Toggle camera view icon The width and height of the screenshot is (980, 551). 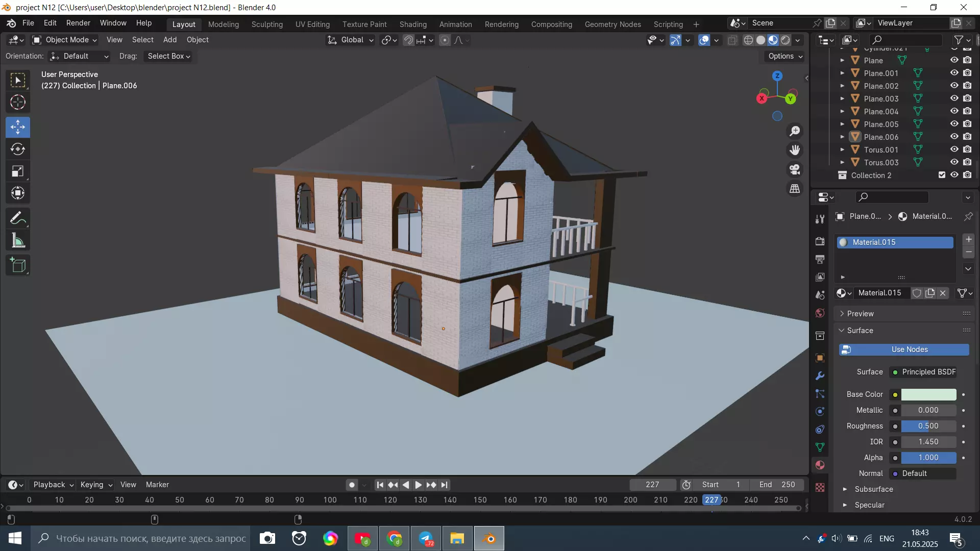point(795,169)
